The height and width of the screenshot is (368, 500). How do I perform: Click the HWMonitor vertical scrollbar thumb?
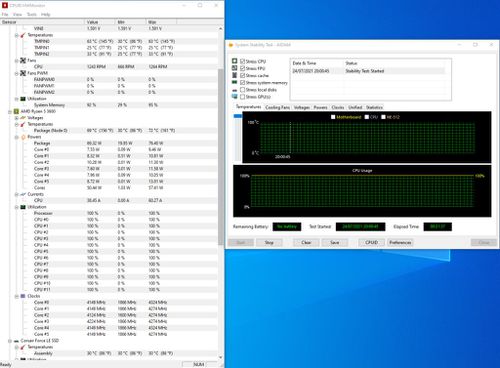tap(220, 157)
